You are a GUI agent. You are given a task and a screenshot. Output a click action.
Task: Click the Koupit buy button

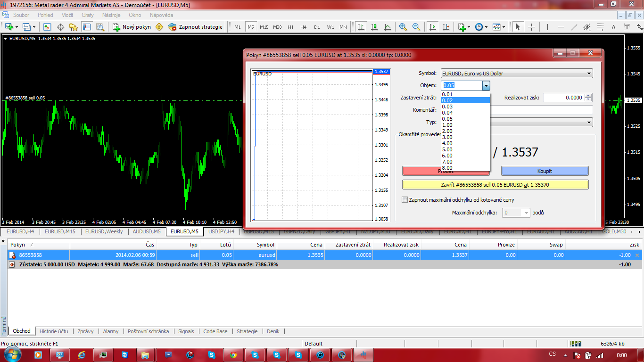click(x=545, y=171)
